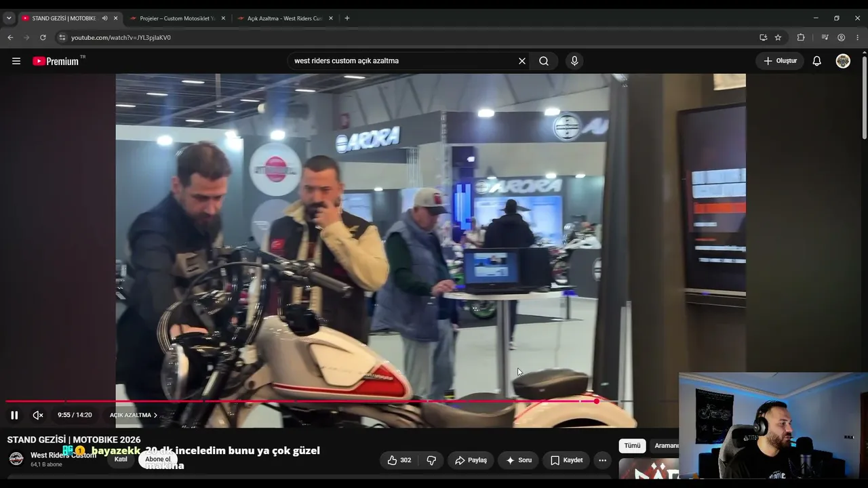The image size is (868, 488).
Task: Open YouTube notifications bell
Action: point(817,61)
